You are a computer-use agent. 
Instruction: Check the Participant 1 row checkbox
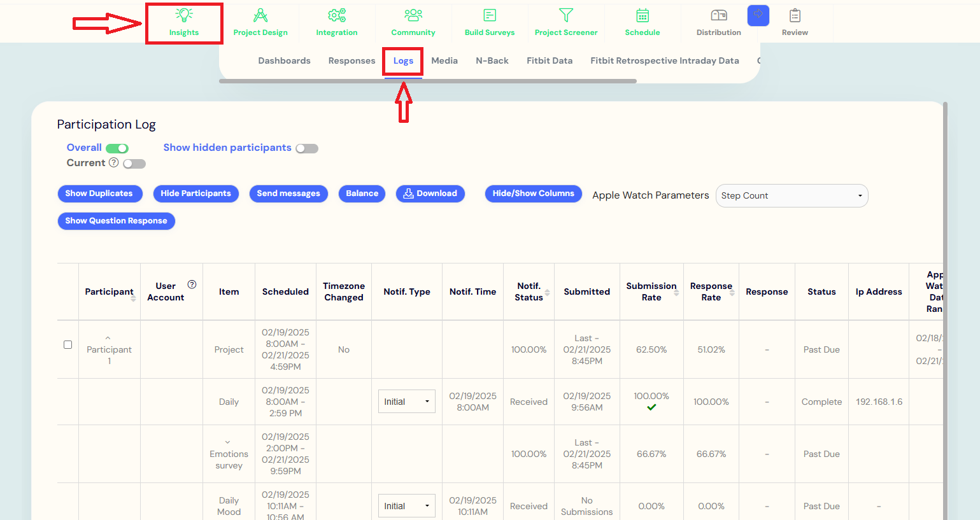68,344
